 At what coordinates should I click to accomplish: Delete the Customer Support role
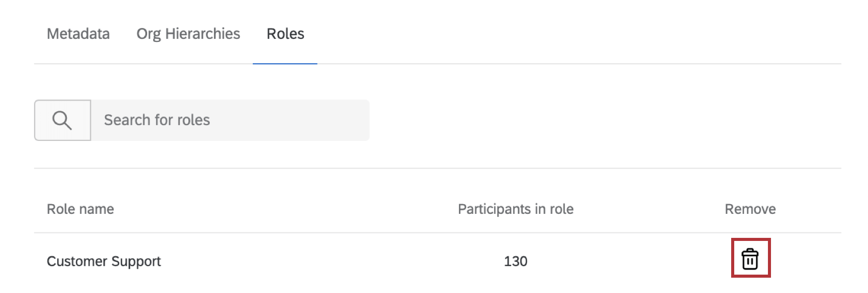coord(750,259)
